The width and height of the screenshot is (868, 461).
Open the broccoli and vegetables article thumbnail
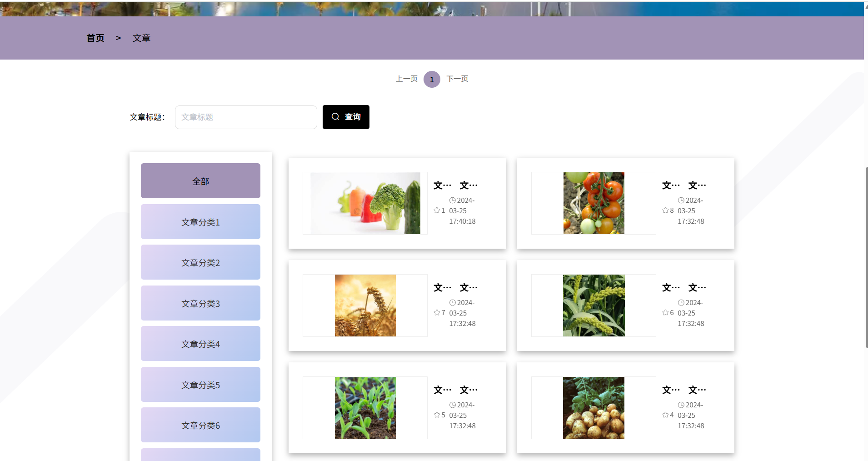(x=365, y=203)
